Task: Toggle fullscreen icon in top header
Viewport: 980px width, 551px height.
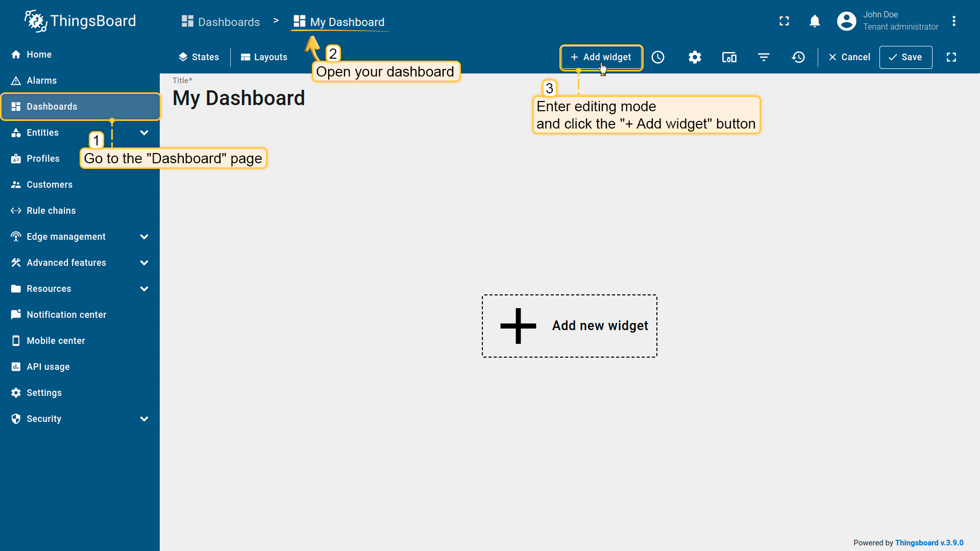Action: tap(784, 21)
